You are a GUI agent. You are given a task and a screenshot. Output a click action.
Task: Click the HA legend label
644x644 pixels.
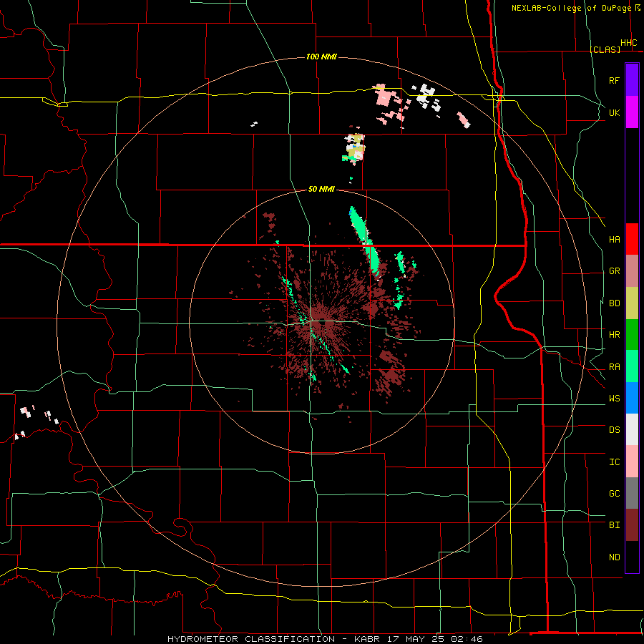pos(614,239)
